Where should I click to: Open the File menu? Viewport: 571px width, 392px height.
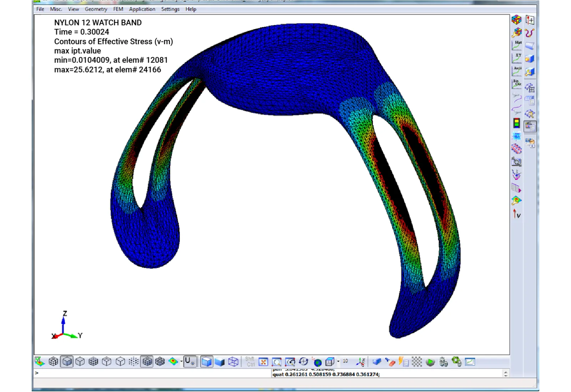[40, 9]
